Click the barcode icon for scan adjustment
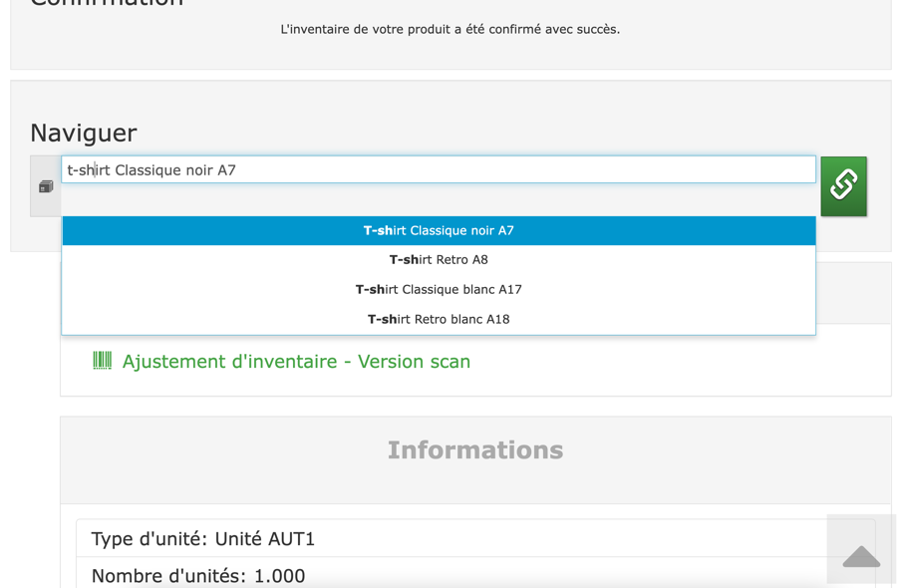Image resolution: width=904 pixels, height=588 pixels. click(102, 361)
